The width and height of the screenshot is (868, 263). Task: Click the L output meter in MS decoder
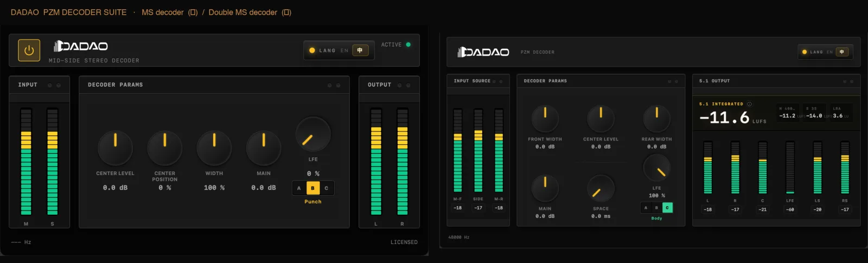coord(376,162)
